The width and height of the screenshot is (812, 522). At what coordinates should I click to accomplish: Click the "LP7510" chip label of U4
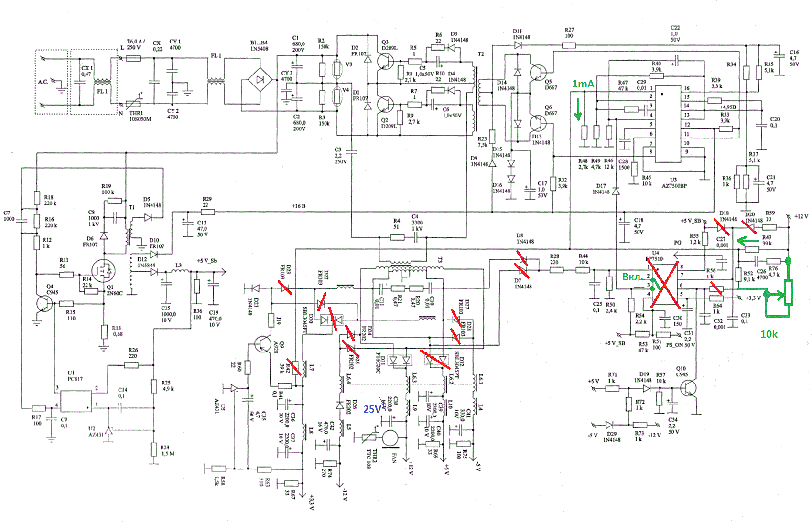tap(654, 259)
